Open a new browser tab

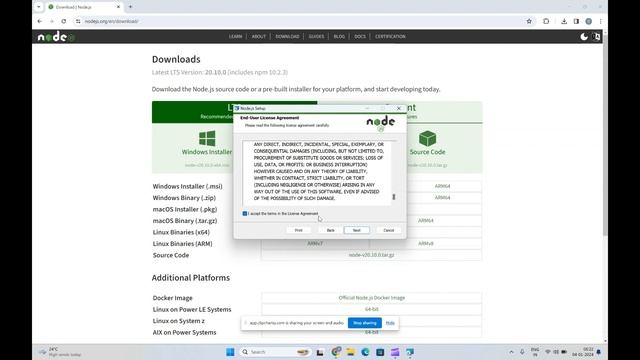point(131,7)
